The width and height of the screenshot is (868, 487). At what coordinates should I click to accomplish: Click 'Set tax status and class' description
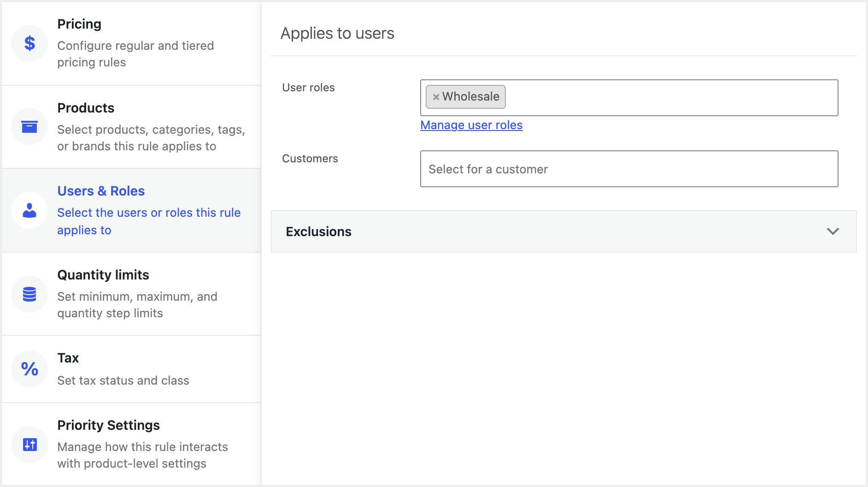pyautogui.click(x=123, y=380)
